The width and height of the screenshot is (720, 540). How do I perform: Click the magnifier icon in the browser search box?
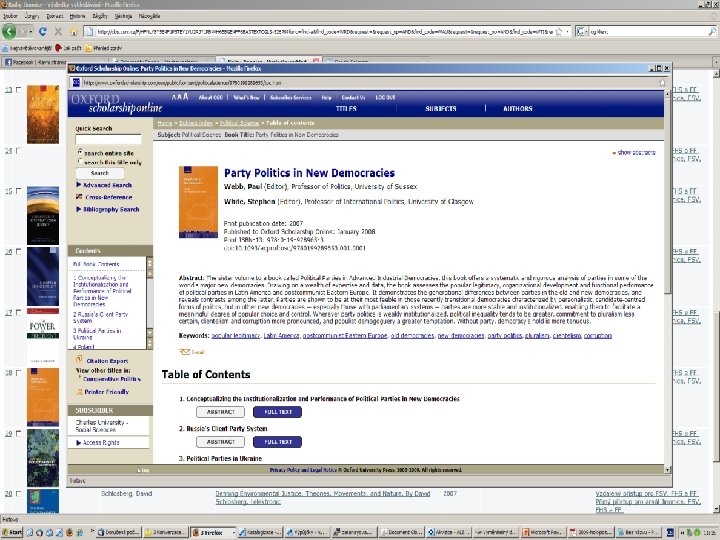[712, 31]
